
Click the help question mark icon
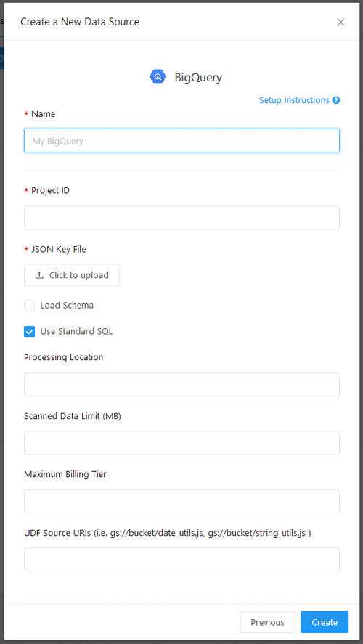pos(336,100)
